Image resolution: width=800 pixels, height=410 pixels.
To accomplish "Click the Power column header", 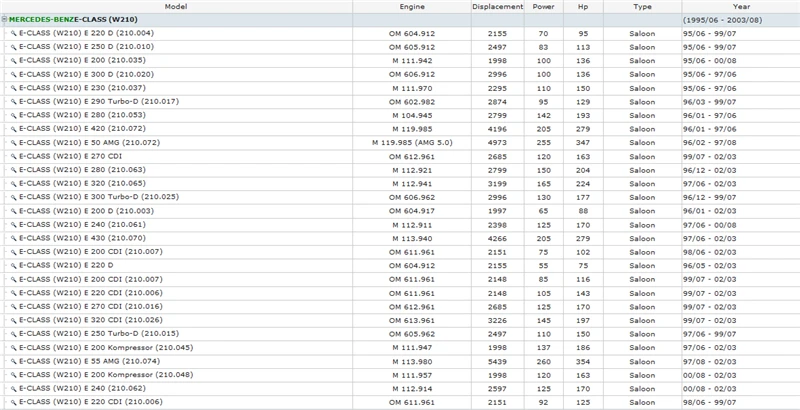I will (543, 7).
